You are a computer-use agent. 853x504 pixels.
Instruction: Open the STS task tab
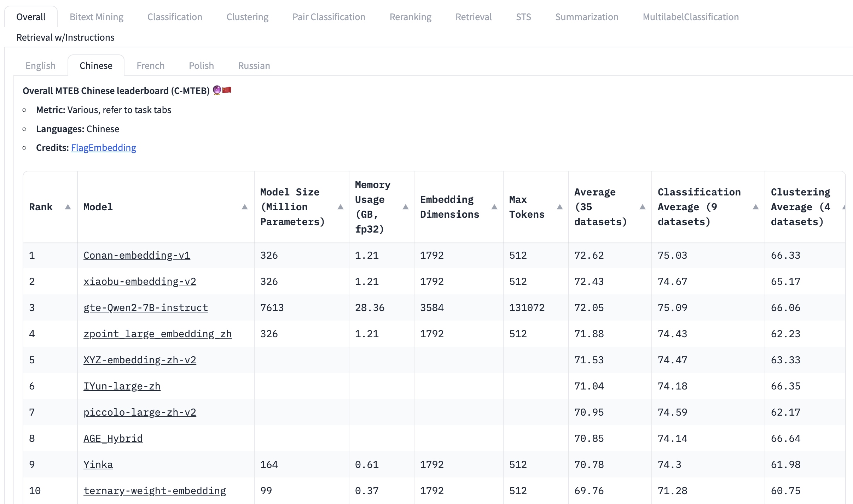[x=523, y=17]
